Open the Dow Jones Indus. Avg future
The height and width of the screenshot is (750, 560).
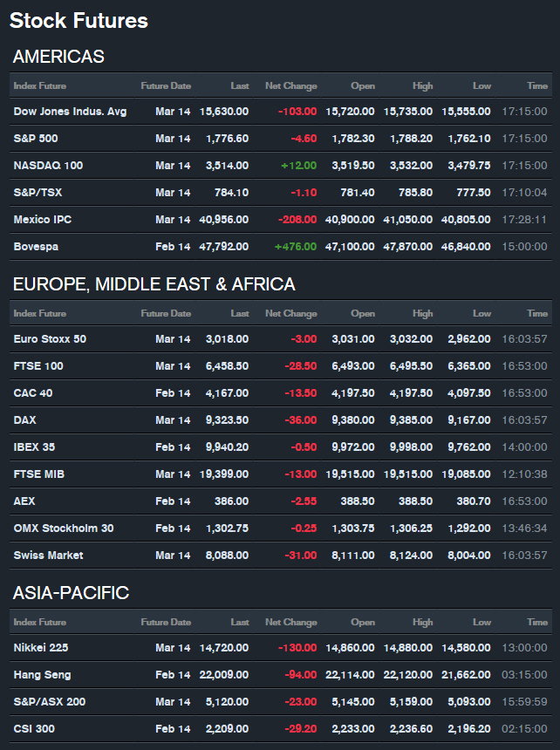tap(70, 112)
